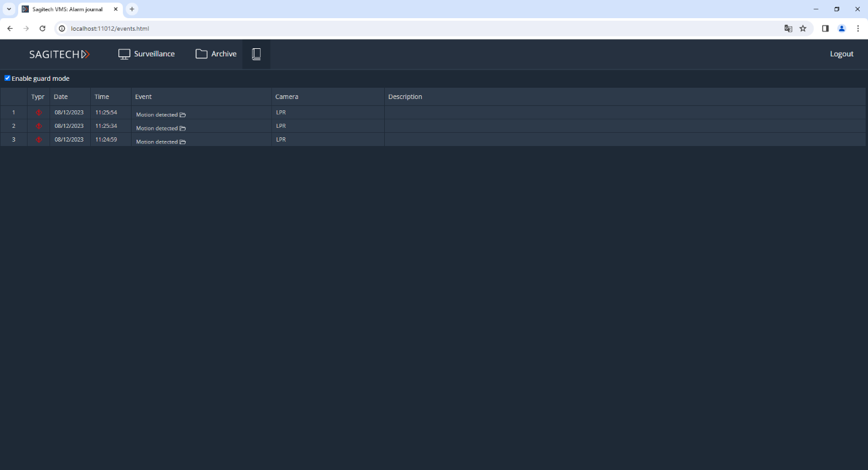Click red alarm type icon in row 1
868x470 pixels.
point(38,113)
